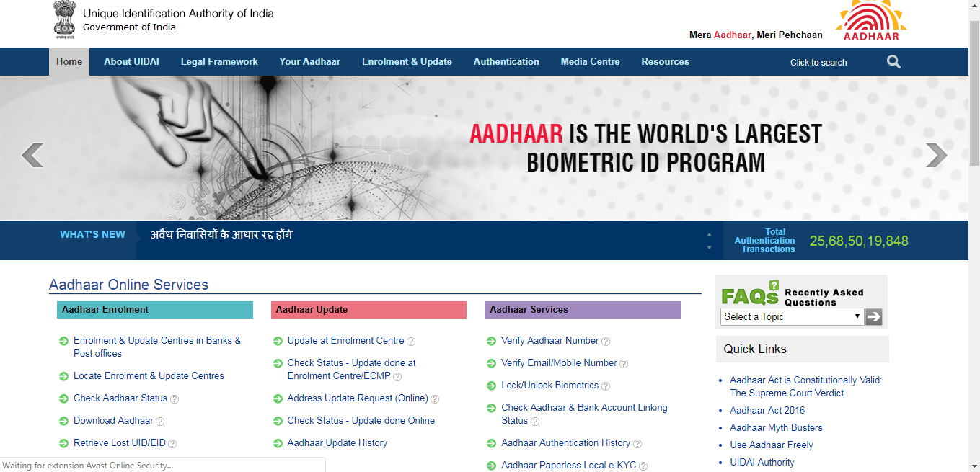Open the Enrolment & Update menu
The height and width of the screenshot is (472, 980).
point(407,62)
